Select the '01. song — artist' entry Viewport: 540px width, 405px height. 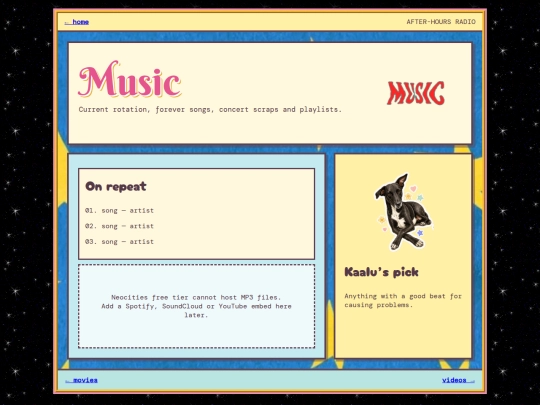coord(119,210)
